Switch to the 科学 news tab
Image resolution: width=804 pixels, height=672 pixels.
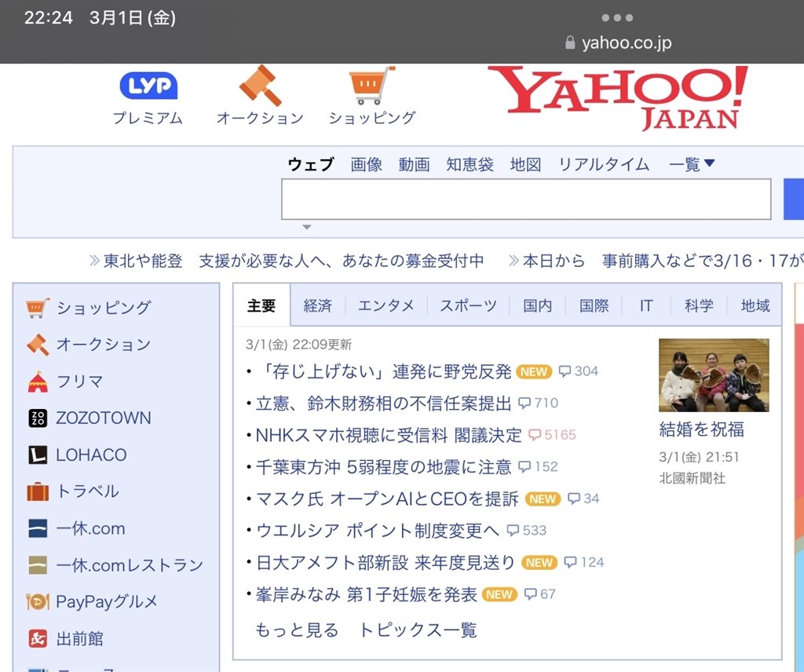[699, 305]
